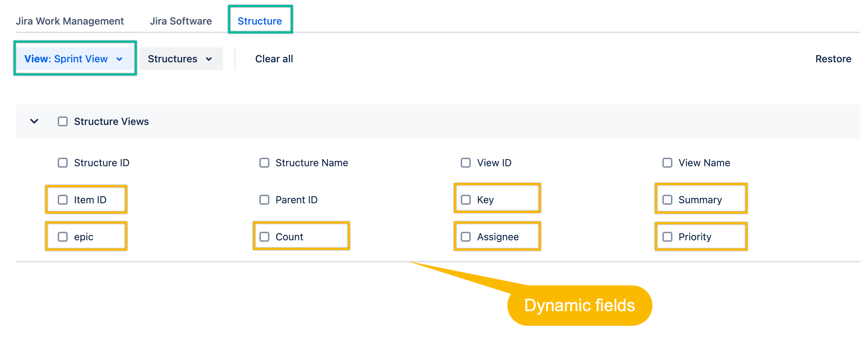
Task: Enable the Assignee field
Action: pos(465,236)
